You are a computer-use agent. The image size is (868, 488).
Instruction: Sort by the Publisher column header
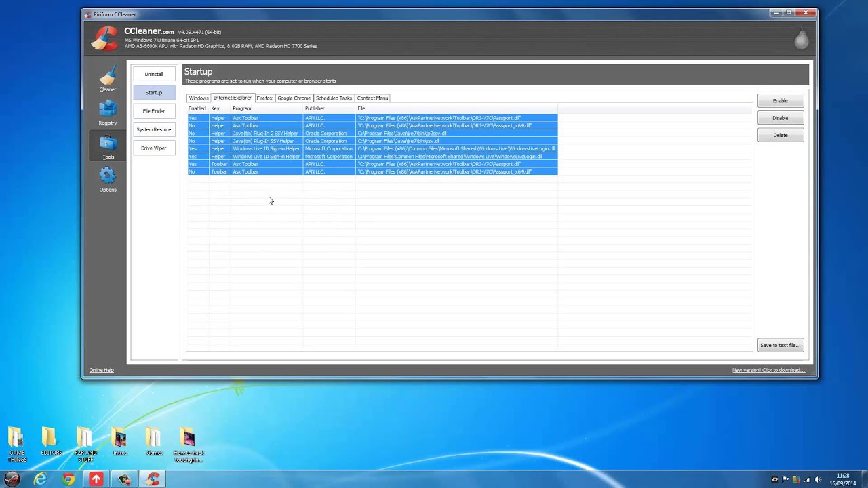pyautogui.click(x=329, y=108)
